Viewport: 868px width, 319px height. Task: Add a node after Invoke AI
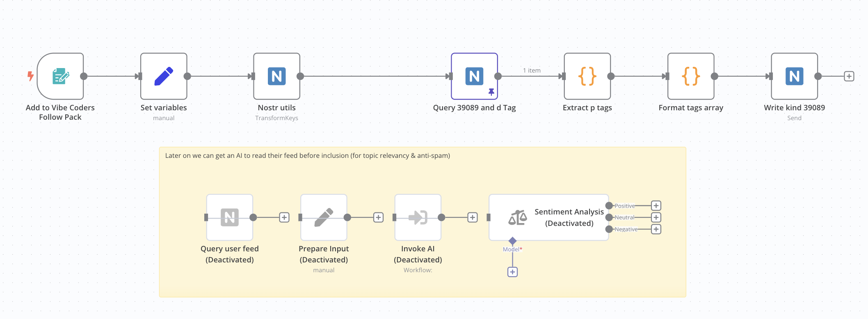[473, 217]
